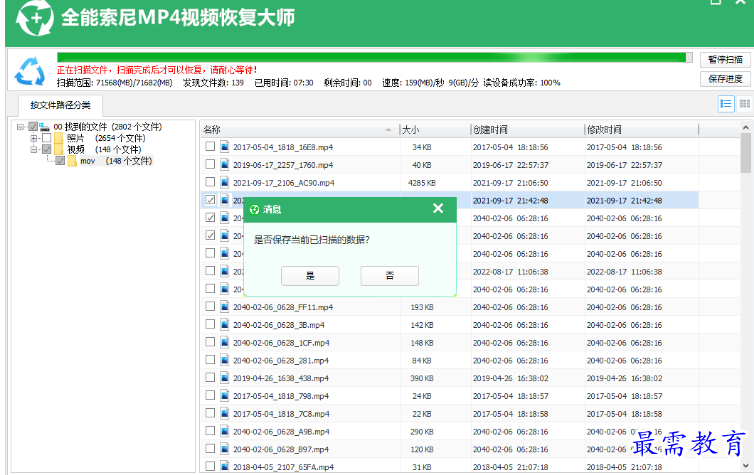Image resolution: width=754 pixels, height=475 pixels.
Task: Click file icon of 2040-02-06_0628_1CF.mp4
Action: 225,342
